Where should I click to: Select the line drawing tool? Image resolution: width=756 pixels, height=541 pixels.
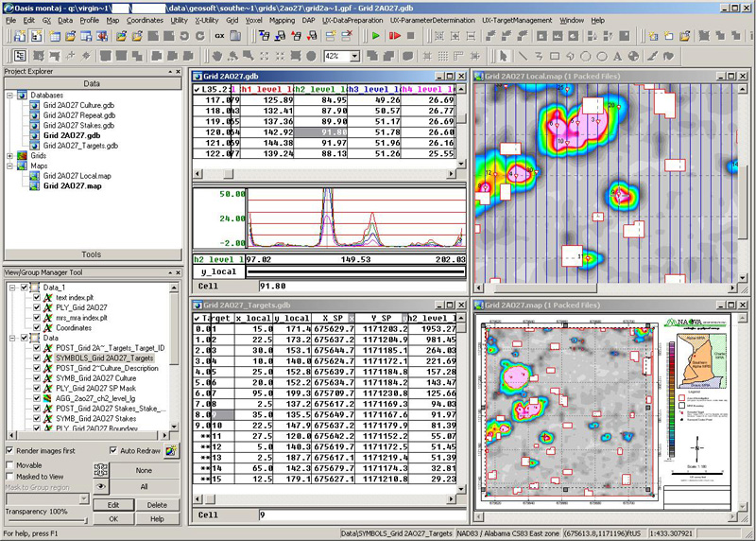tap(523, 56)
